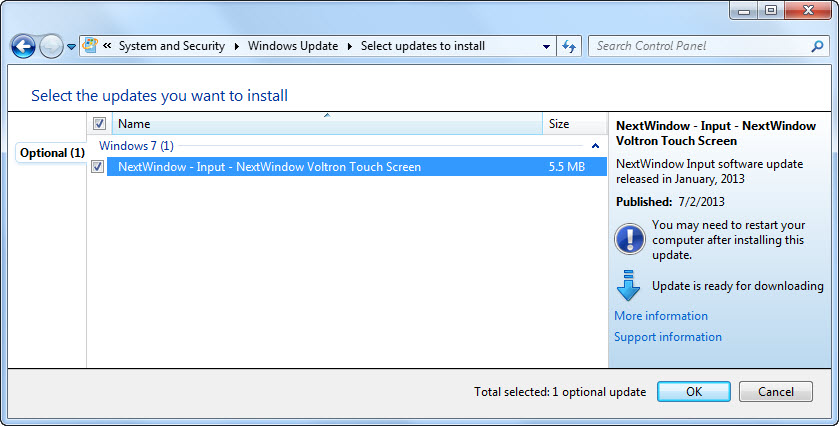Click the Published 7/2/2013 text
This screenshot has height=426, width=839.
(x=670, y=202)
